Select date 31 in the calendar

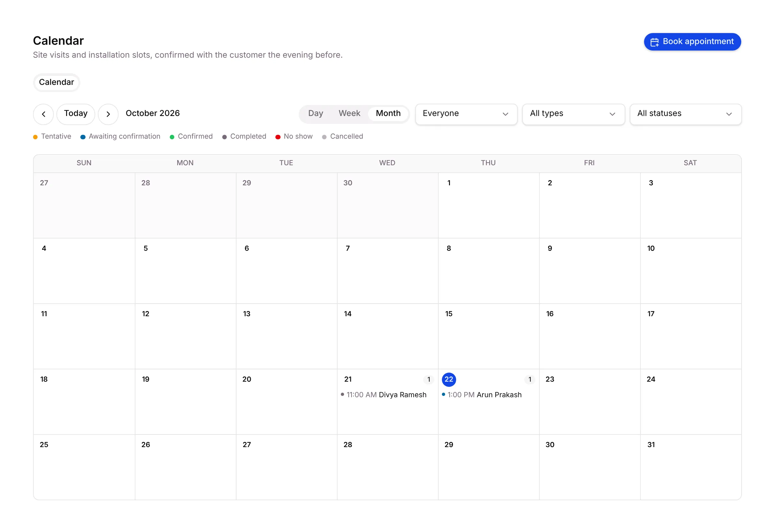coord(651,445)
